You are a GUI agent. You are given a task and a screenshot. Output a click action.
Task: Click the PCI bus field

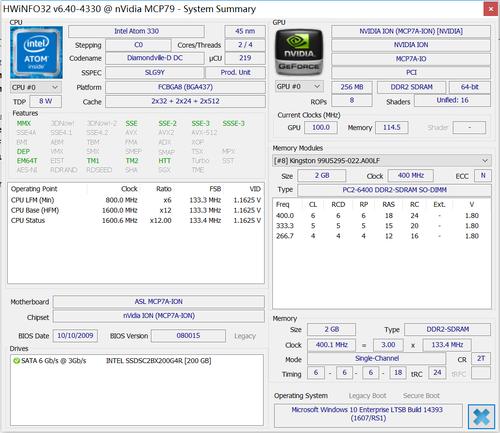click(x=411, y=73)
